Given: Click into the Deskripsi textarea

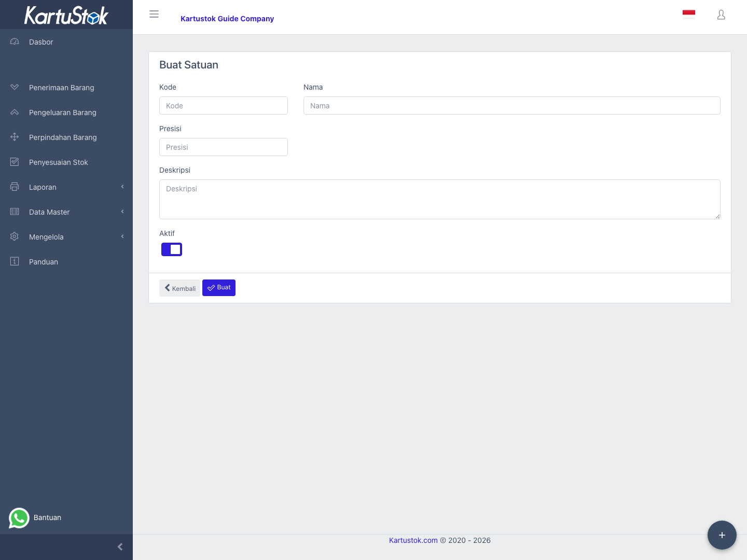Looking at the screenshot, I should pyautogui.click(x=440, y=200).
